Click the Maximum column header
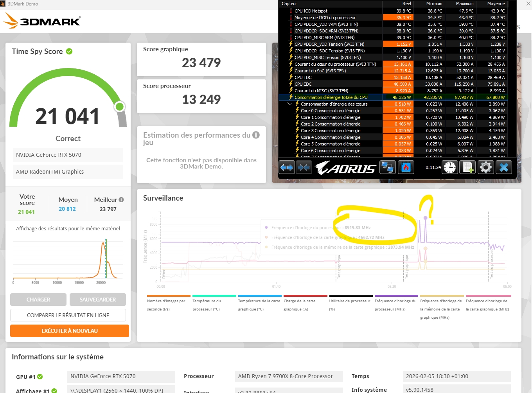The height and width of the screenshot is (393, 532). point(464,4)
